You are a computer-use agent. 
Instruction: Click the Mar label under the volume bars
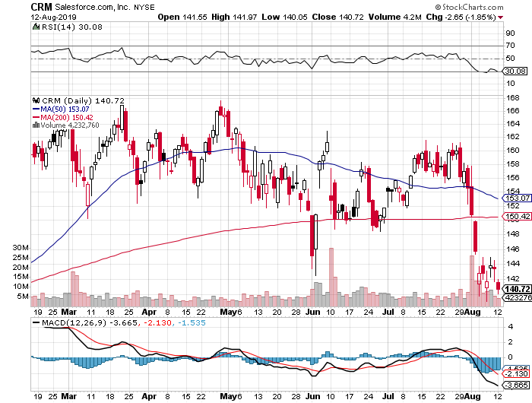(69, 312)
